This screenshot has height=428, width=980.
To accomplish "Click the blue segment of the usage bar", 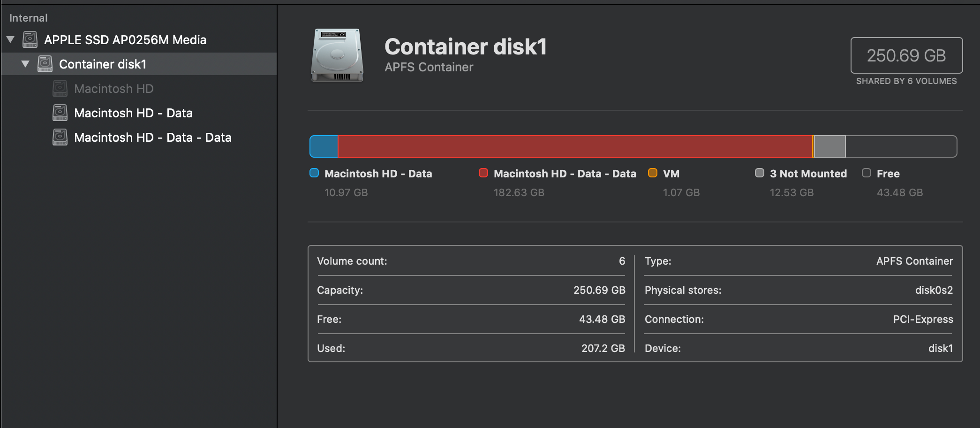I will (324, 146).
